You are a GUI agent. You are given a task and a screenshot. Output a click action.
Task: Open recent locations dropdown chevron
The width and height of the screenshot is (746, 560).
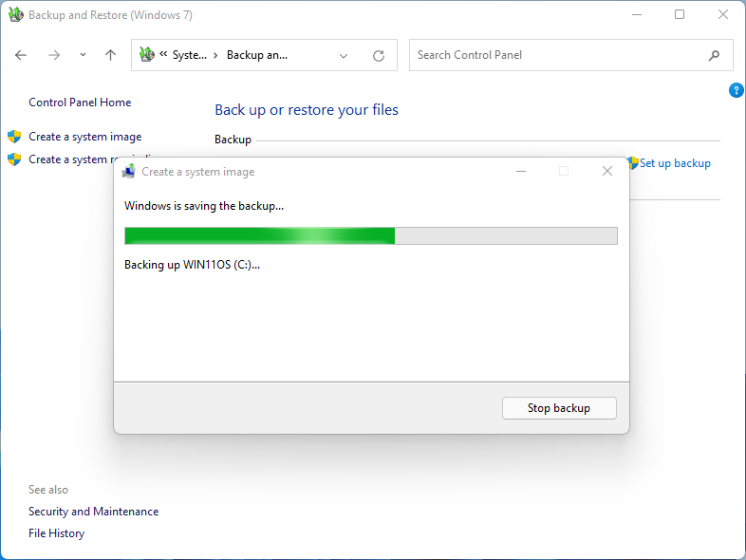pyautogui.click(x=83, y=55)
